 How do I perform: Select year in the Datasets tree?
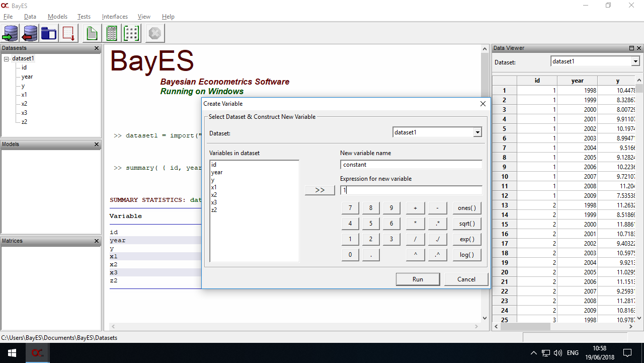coord(27,77)
